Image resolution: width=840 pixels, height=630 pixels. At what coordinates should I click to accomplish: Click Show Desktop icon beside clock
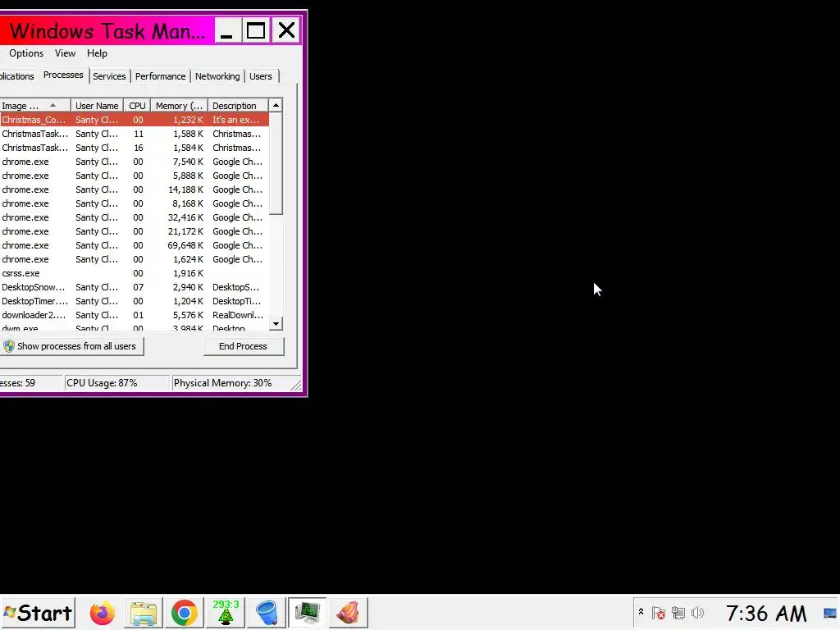[830, 614]
